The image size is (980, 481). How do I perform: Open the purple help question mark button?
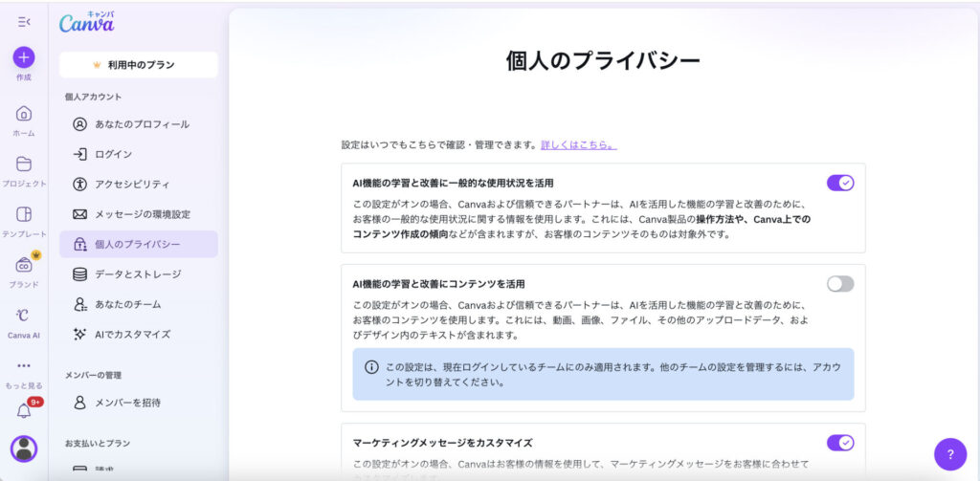click(x=949, y=454)
